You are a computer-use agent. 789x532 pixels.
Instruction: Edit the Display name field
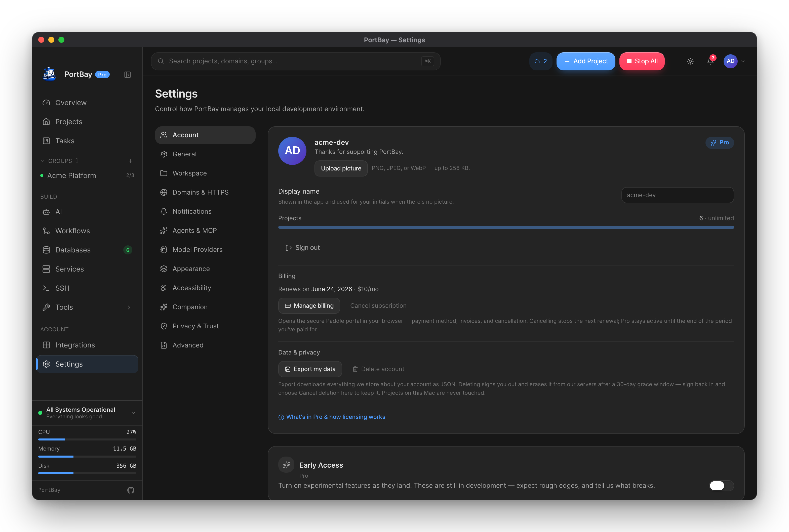pos(677,195)
